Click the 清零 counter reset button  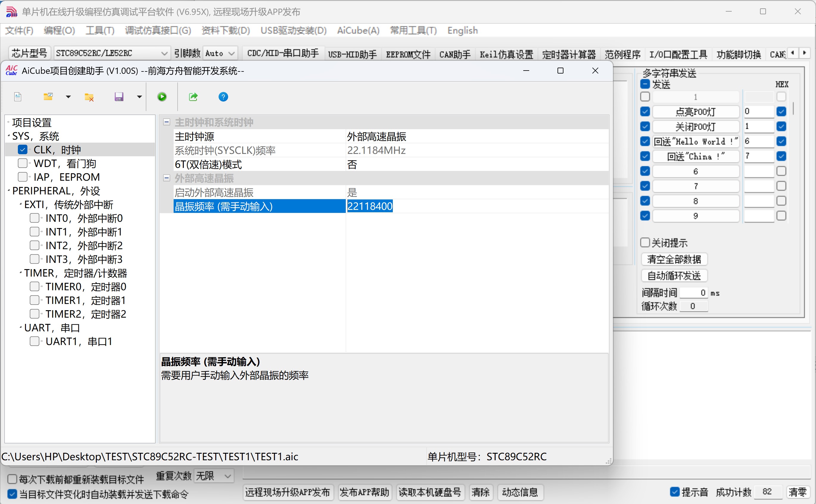(798, 492)
